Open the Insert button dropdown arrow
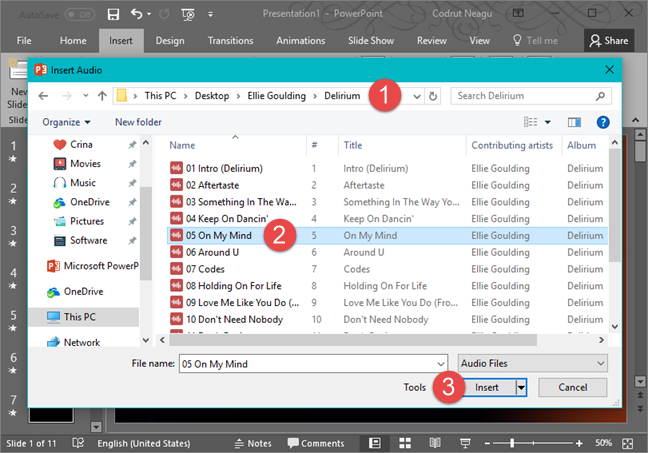Viewport: 648px width, 453px height. (521, 387)
